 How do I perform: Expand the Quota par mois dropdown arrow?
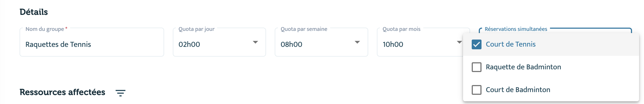(x=459, y=42)
